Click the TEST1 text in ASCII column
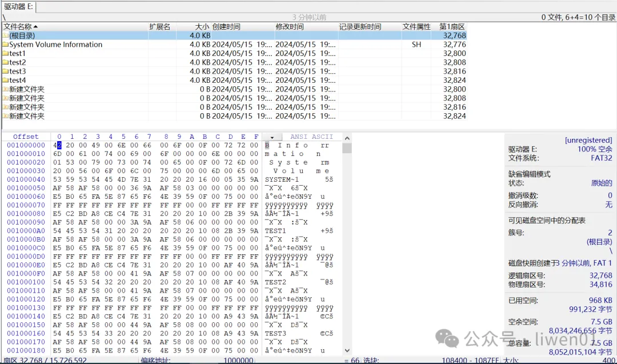This screenshot has height=364, width=617. pos(275,231)
